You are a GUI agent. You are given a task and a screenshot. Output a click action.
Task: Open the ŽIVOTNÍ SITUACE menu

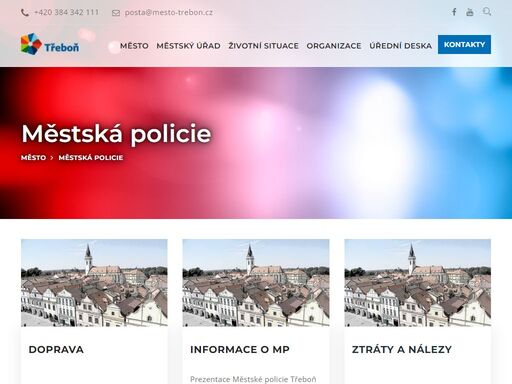[263, 46]
